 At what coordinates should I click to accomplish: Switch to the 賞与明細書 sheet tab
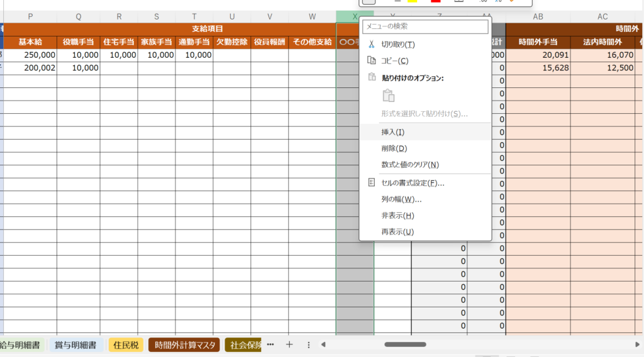(x=75, y=344)
